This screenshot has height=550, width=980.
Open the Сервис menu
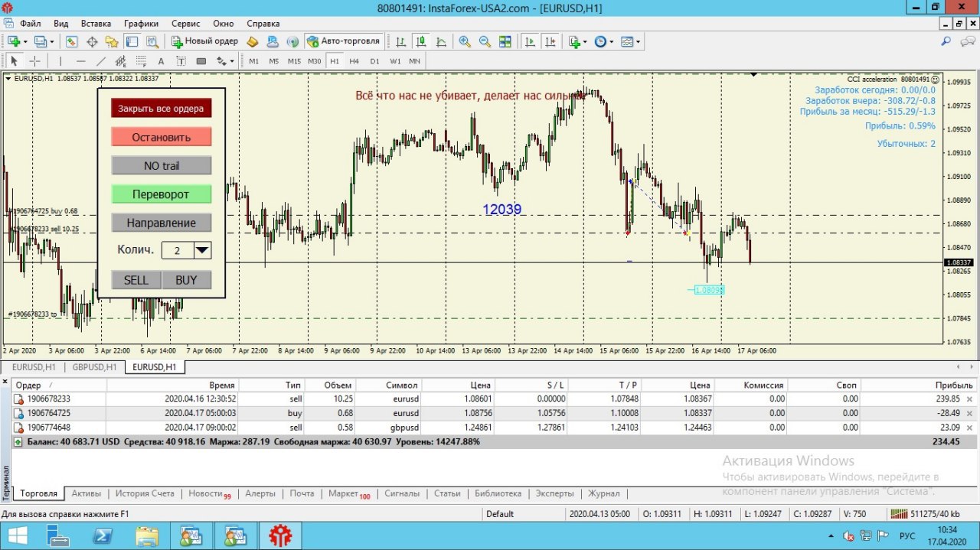[186, 24]
